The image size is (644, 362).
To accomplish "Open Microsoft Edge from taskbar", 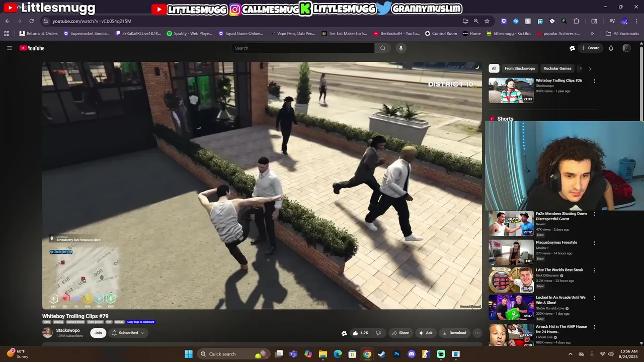I will pos(338,354).
